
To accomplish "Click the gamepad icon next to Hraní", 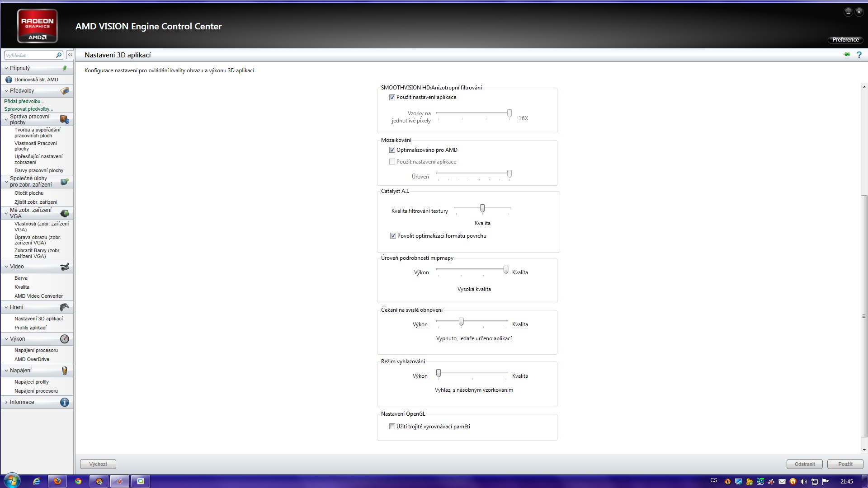I will coord(65,307).
